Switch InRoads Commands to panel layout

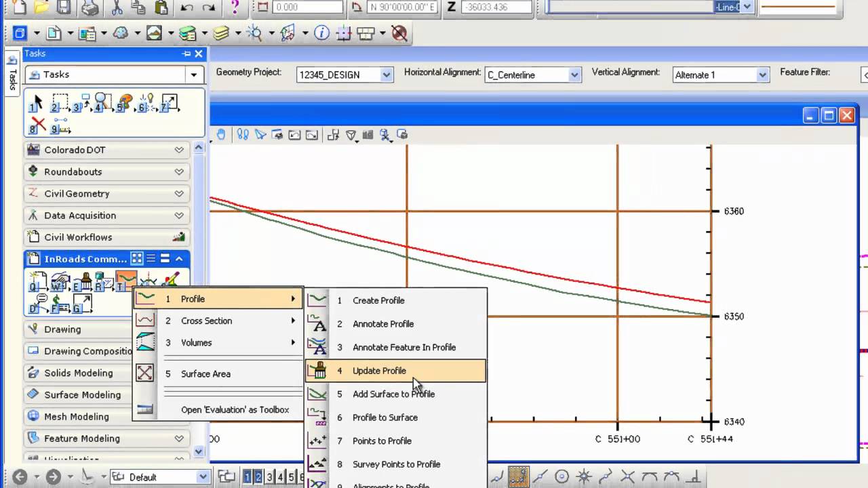(x=165, y=259)
